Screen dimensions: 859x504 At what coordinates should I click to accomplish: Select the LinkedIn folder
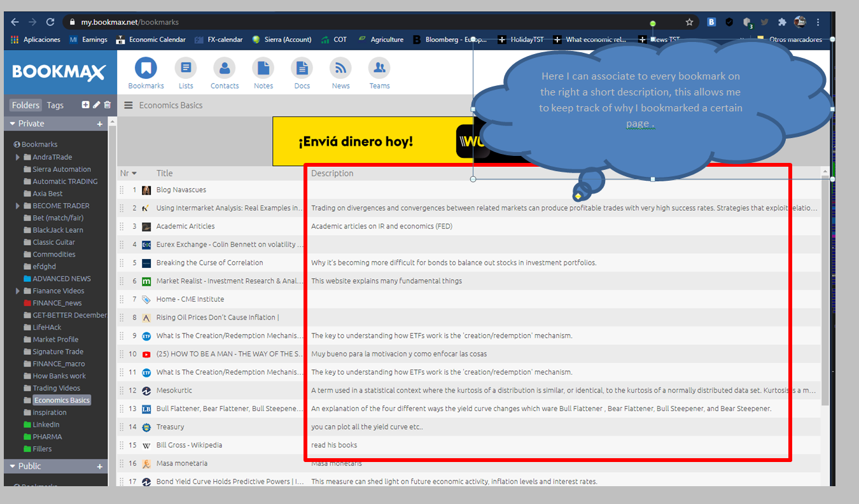(46, 424)
